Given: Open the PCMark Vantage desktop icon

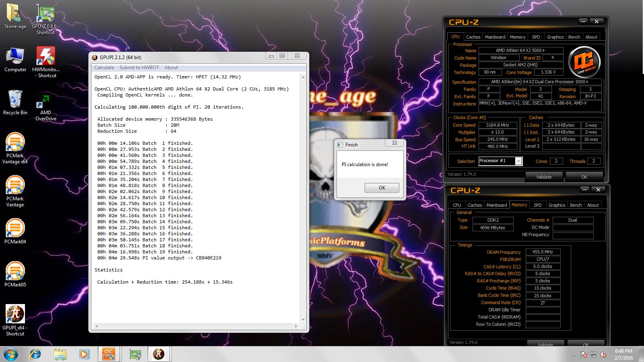Looking at the screenshot, I should [x=15, y=191].
